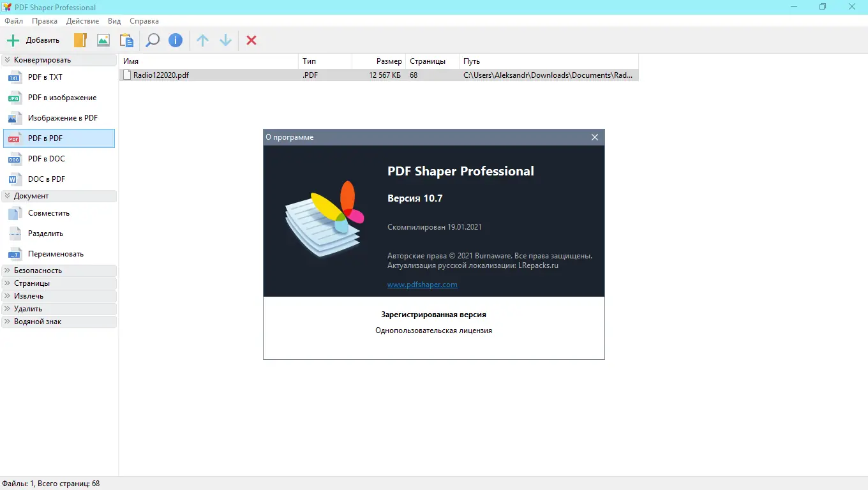The height and width of the screenshot is (490, 868).
Task: Open the Вид menu
Action: 116,21
